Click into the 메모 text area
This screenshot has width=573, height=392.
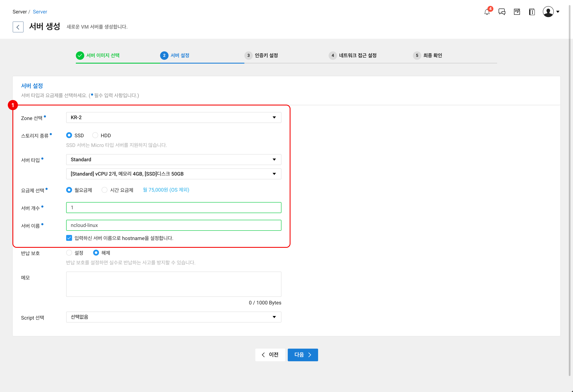click(174, 284)
